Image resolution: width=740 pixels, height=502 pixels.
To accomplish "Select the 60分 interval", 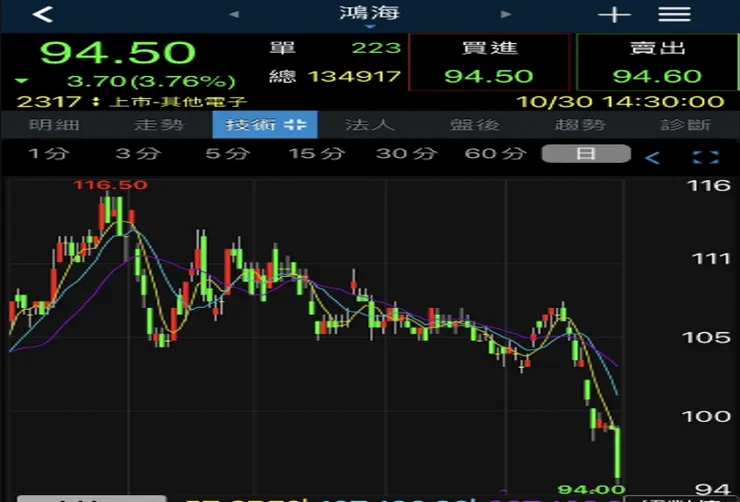I will pos(495,153).
